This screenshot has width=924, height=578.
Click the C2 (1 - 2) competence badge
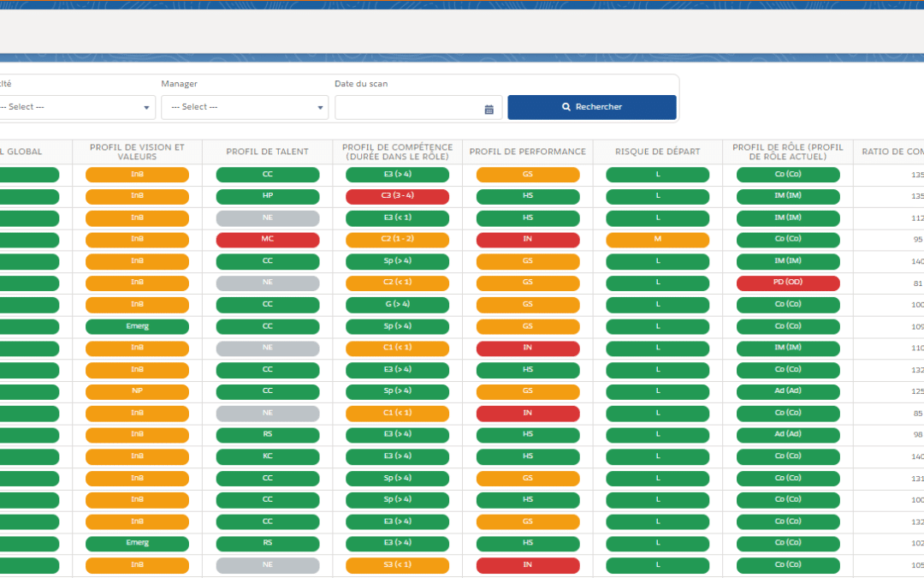(x=398, y=240)
